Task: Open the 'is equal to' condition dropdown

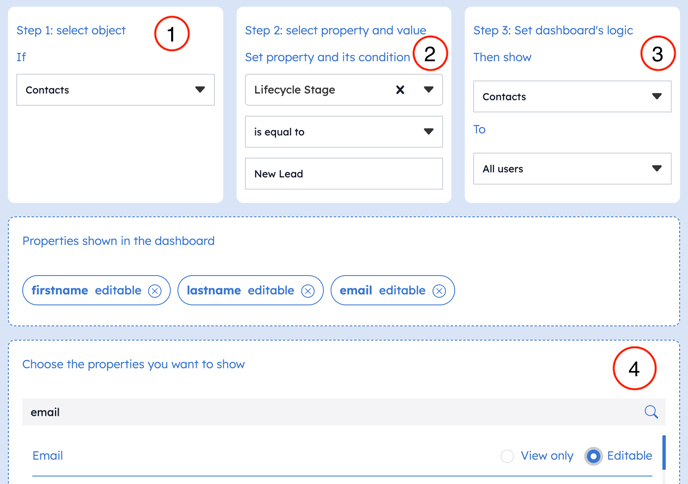Action: tap(343, 132)
